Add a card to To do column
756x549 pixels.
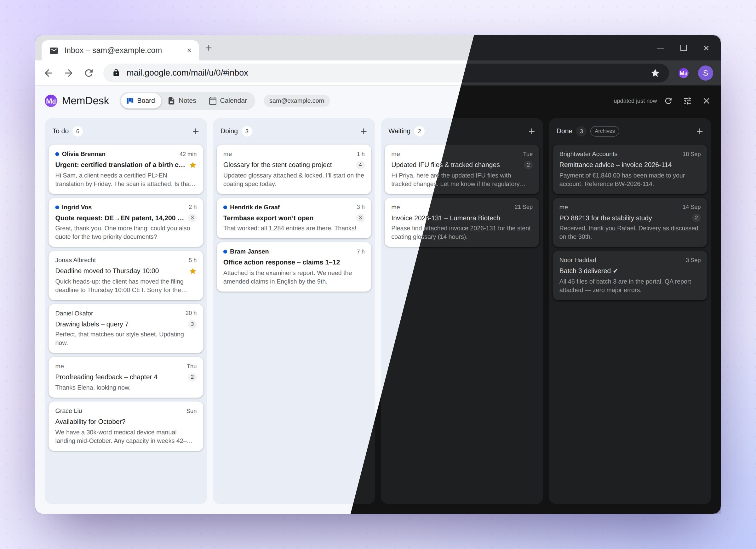(196, 131)
